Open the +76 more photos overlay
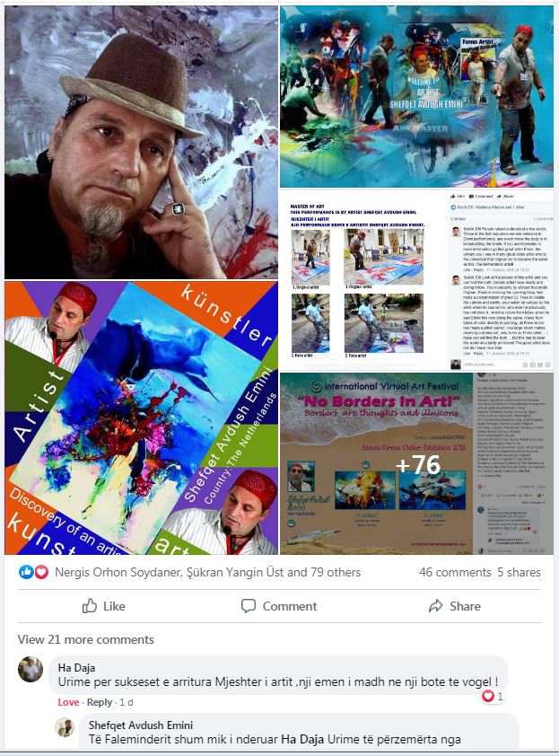This screenshot has width=559, height=756. [417, 463]
